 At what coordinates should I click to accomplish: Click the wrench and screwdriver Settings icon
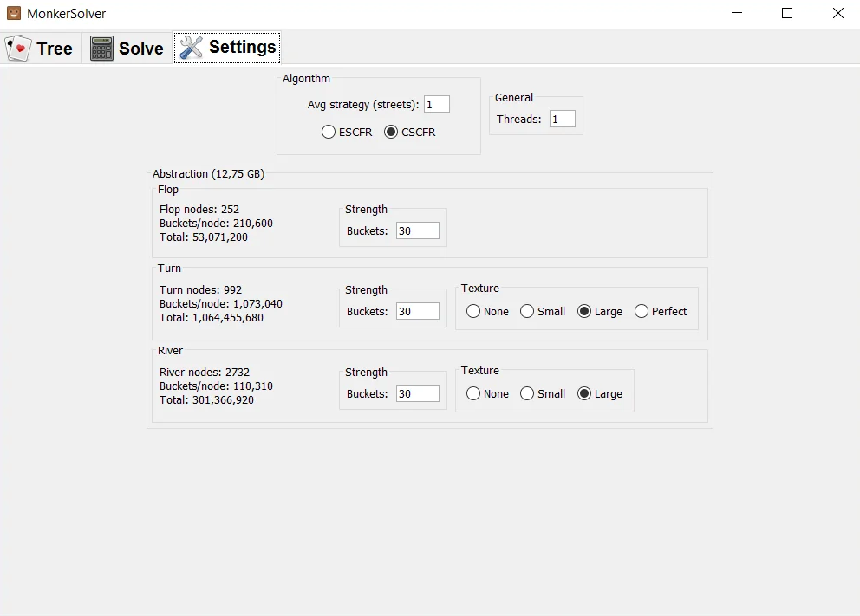(191, 48)
